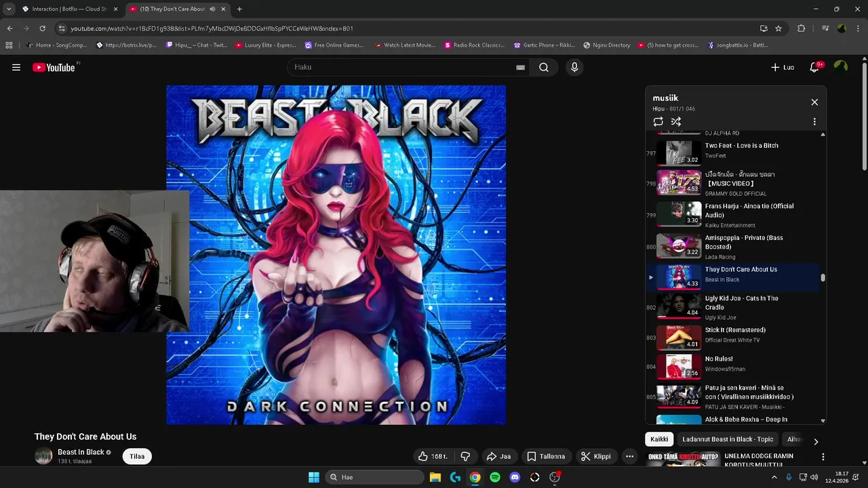868x488 pixels.
Task: Open Nginx Directory bookmark
Action: point(607,45)
